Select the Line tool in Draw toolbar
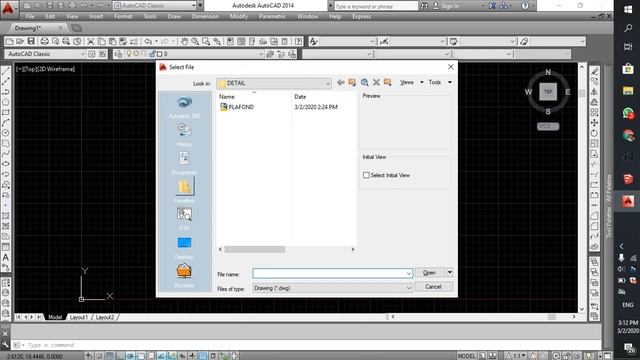 [6, 71]
